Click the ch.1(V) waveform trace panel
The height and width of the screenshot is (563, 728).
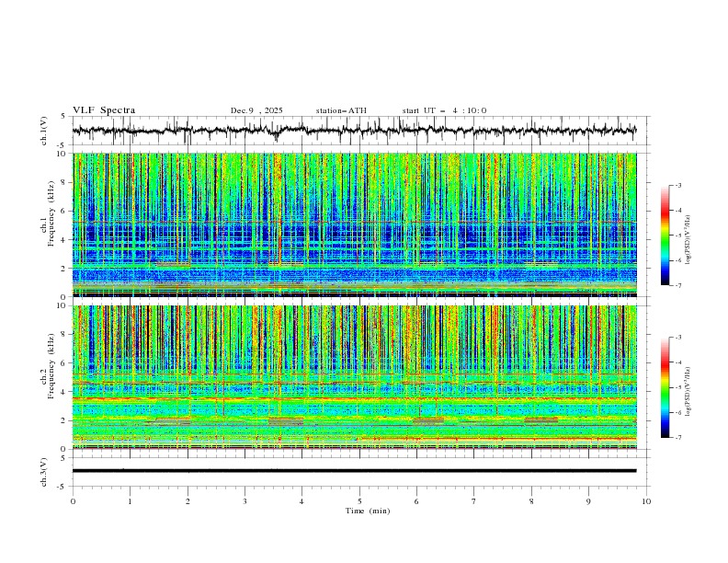(x=358, y=131)
